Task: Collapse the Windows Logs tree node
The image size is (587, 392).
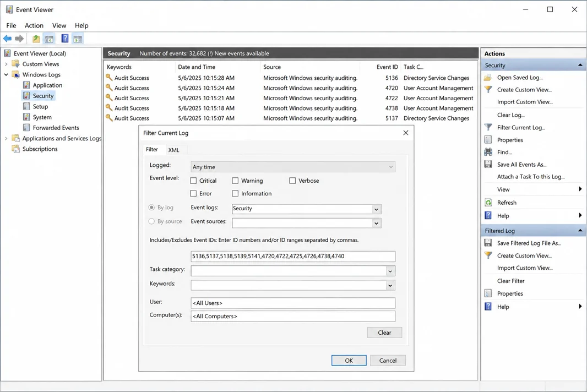Action: coord(6,74)
